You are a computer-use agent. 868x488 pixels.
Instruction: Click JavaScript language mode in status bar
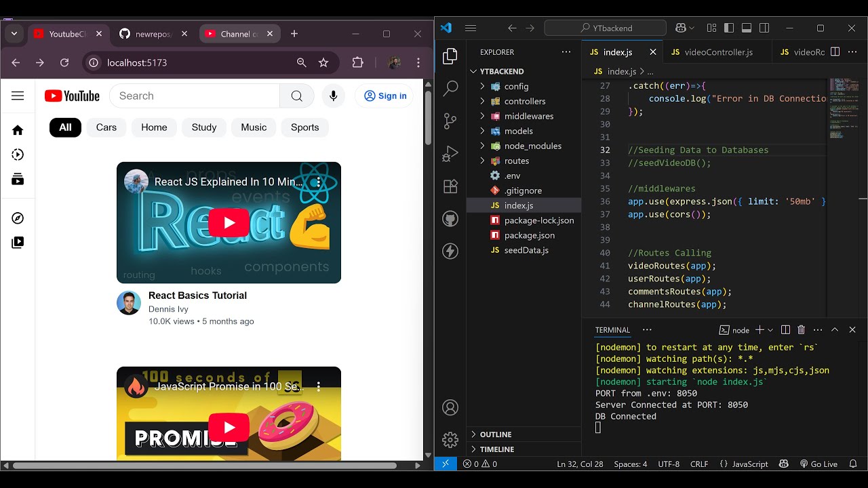coord(749,464)
